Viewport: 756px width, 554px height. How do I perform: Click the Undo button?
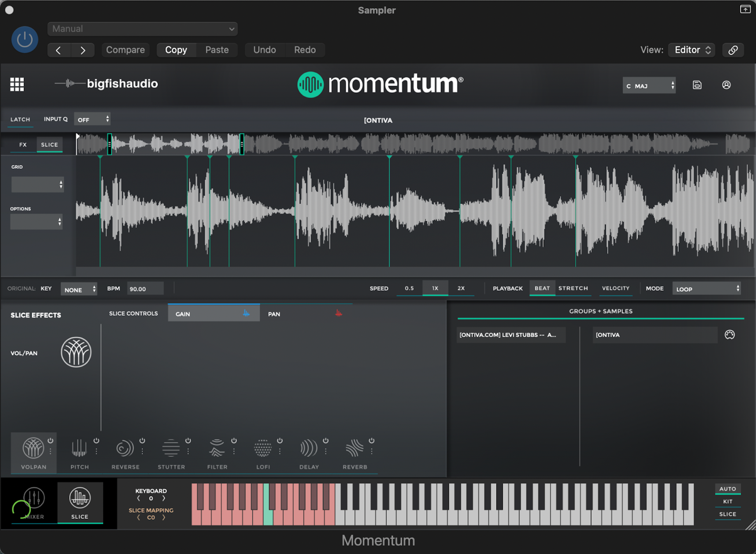tap(265, 50)
